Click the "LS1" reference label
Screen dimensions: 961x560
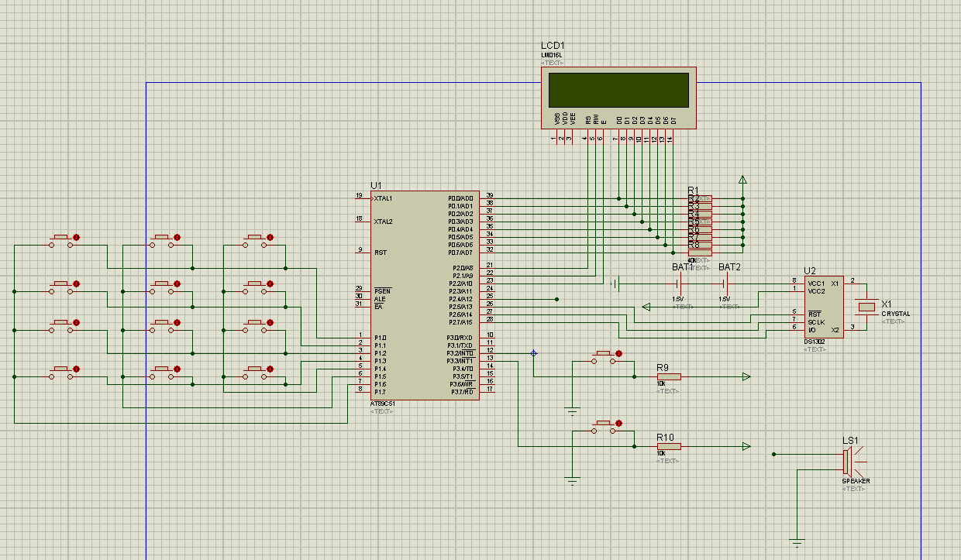[851, 441]
